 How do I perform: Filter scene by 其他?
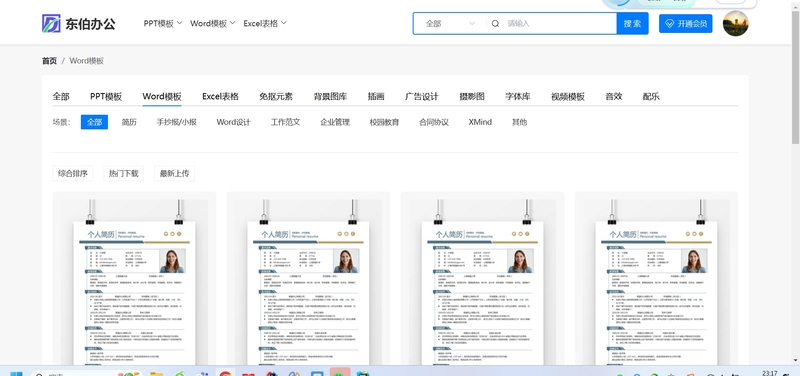pos(519,122)
